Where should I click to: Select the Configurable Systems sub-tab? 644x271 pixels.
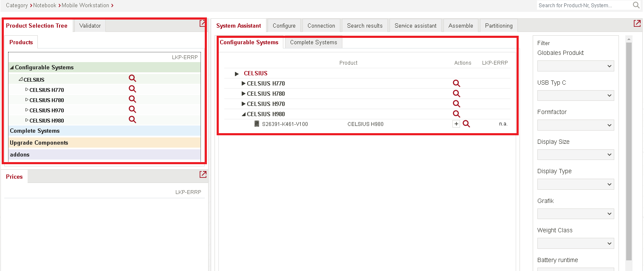tap(249, 42)
